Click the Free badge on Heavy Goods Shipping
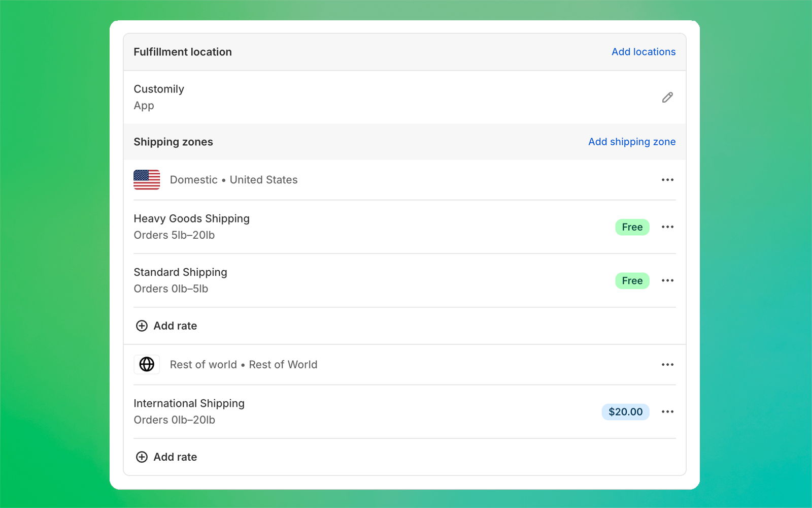The width and height of the screenshot is (812, 508). point(632,227)
